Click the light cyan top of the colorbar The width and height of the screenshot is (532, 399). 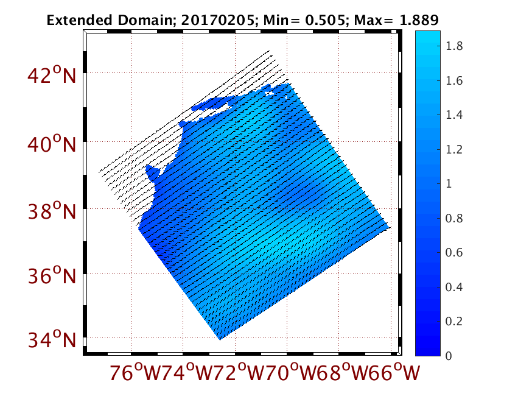click(427, 37)
